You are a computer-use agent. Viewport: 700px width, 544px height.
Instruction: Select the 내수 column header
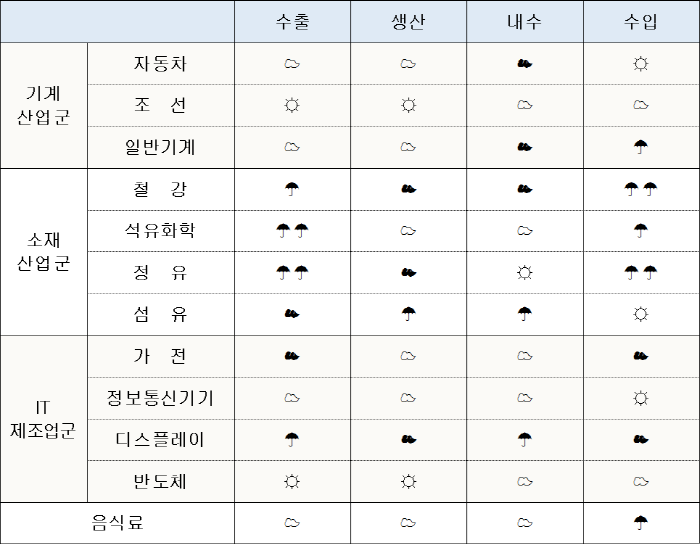point(525,22)
